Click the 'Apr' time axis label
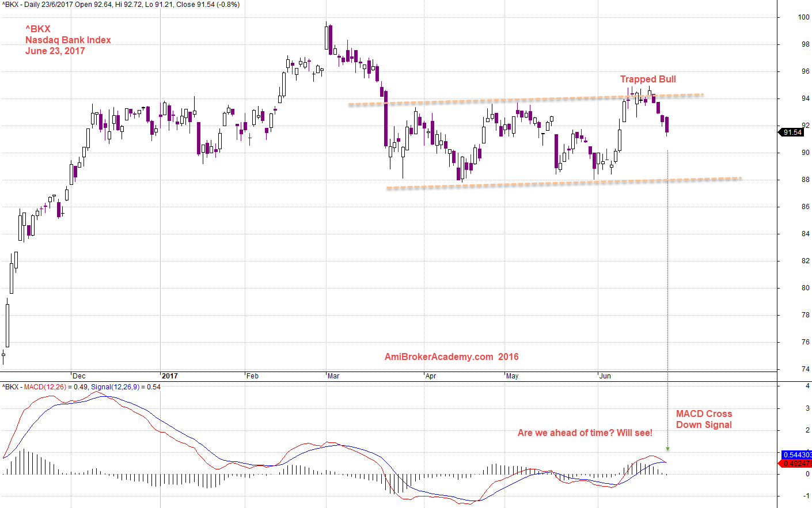Image resolution: width=812 pixels, height=508 pixels. [x=431, y=376]
